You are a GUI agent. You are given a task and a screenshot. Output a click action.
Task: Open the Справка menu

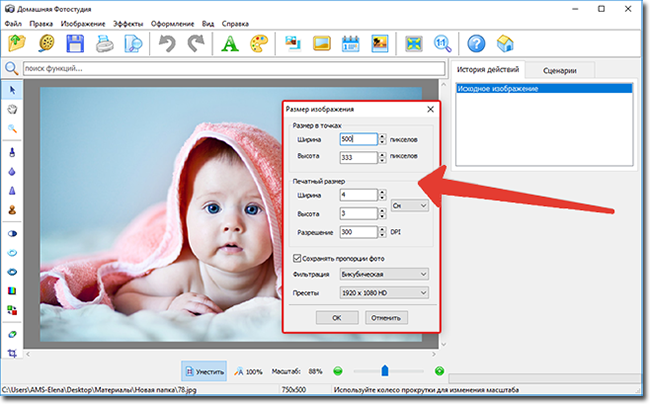pyautogui.click(x=235, y=24)
